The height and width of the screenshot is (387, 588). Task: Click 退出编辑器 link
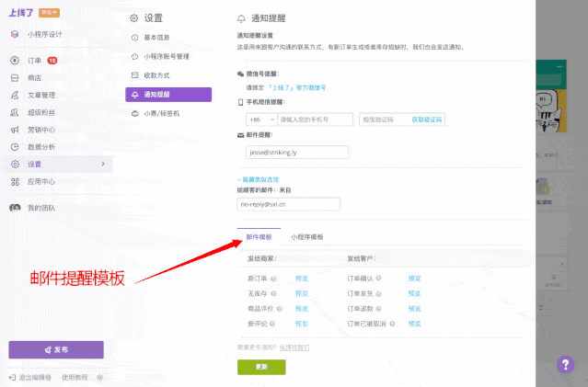(x=35, y=378)
